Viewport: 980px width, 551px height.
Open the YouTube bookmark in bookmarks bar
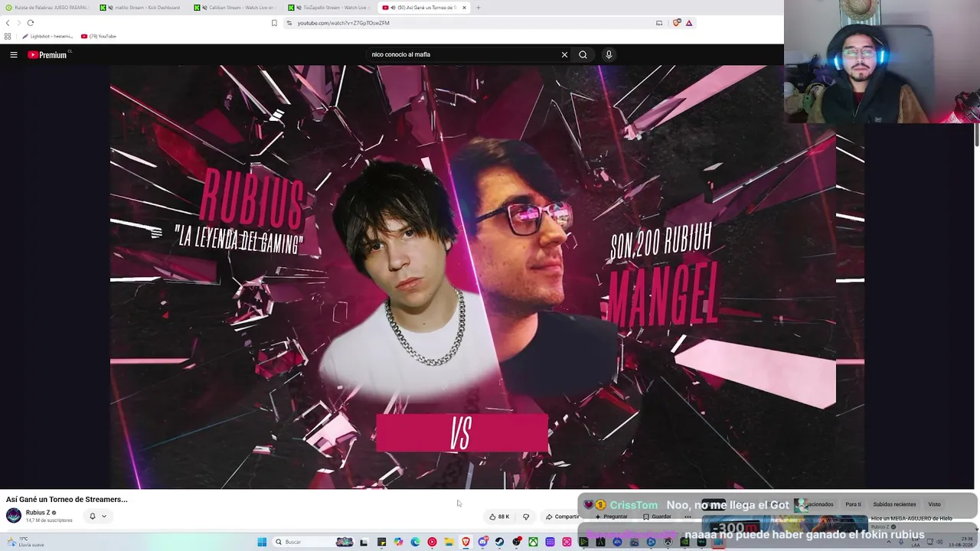(99, 36)
